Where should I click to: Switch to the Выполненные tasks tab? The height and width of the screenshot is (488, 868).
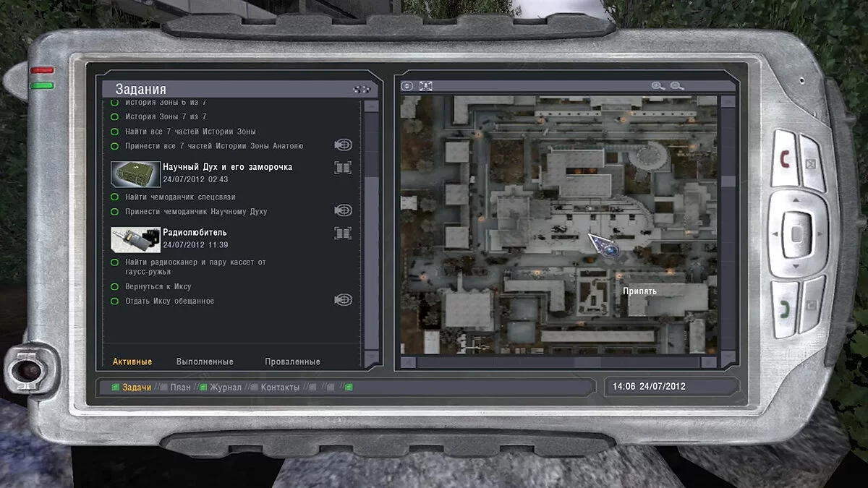click(x=205, y=361)
